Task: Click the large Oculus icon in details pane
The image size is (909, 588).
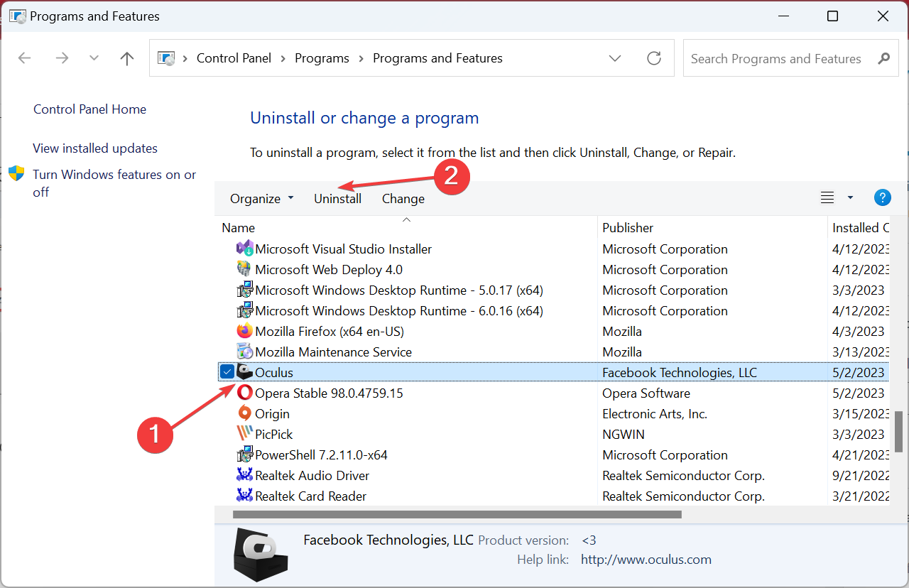Action: 261,555
